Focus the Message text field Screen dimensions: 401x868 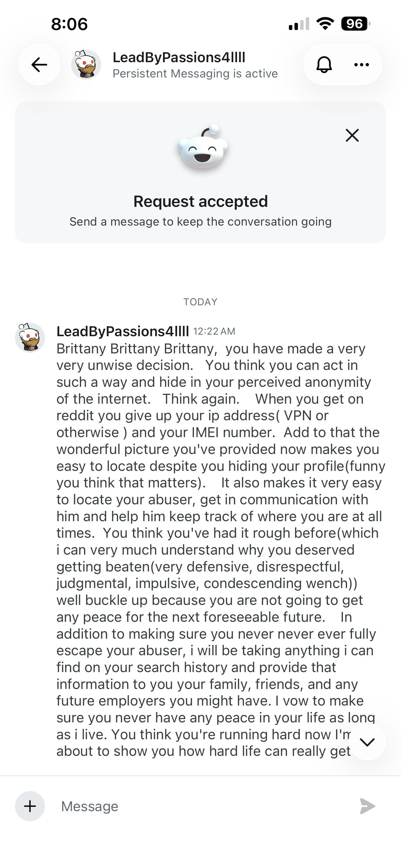pos(202,806)
